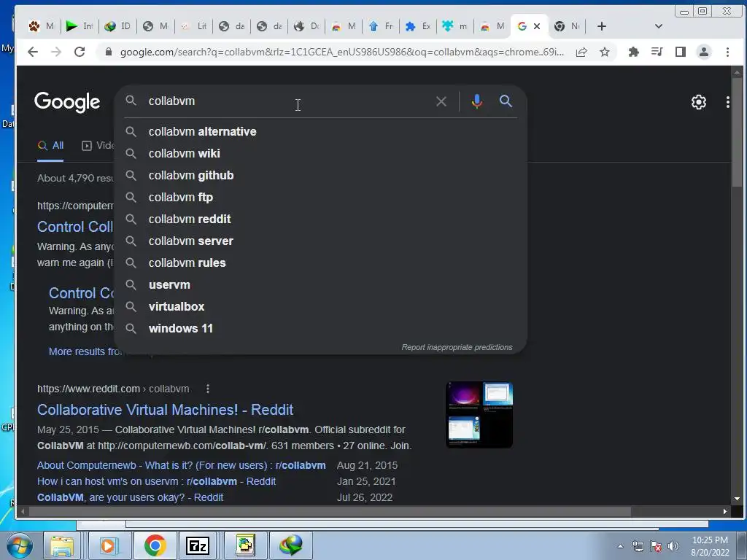747x560 pixels.
Task: Click the address bar URL
Action: (x=341, y=52)
